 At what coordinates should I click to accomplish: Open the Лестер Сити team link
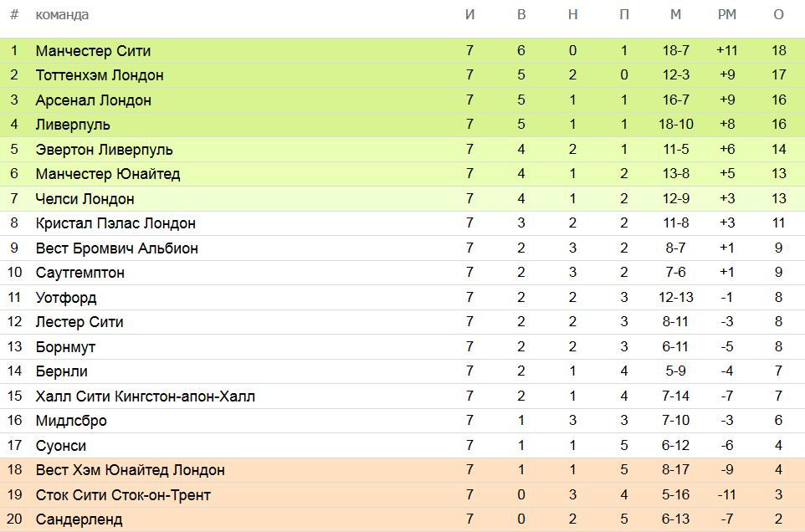tap(79, 322)
